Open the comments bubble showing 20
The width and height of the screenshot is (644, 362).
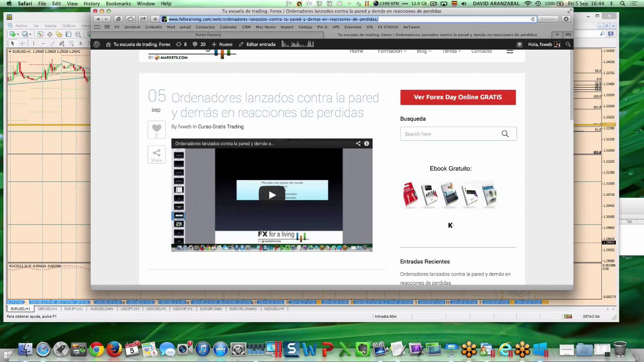tap(199, 44)
